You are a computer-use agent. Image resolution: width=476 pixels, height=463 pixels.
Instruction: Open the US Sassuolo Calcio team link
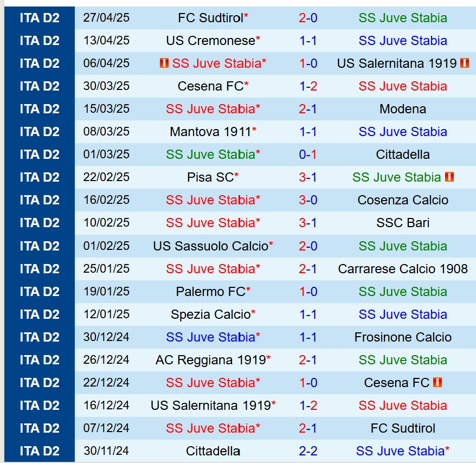tap(210, 246)
